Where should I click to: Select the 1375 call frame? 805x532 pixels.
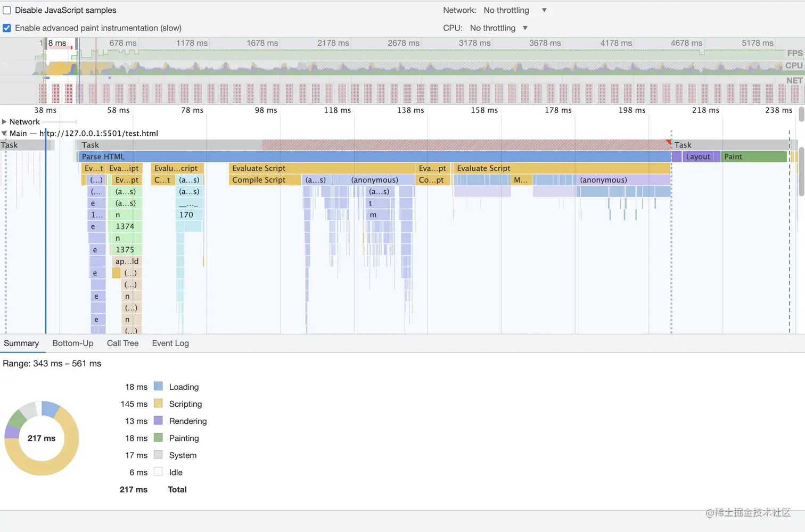(x=127, y=250)
